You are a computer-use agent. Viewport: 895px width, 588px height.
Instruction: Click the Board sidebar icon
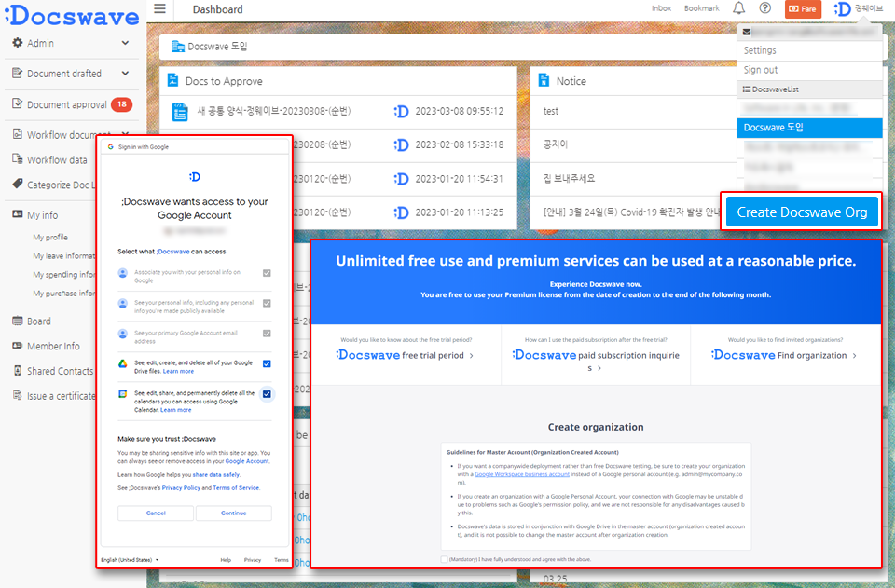coord(18,321)
